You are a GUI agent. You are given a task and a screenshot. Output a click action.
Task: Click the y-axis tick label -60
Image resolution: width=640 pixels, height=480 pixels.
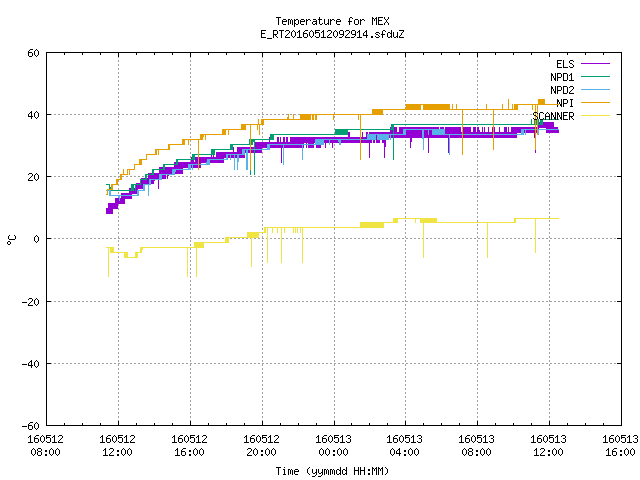[x=31, y=426]
